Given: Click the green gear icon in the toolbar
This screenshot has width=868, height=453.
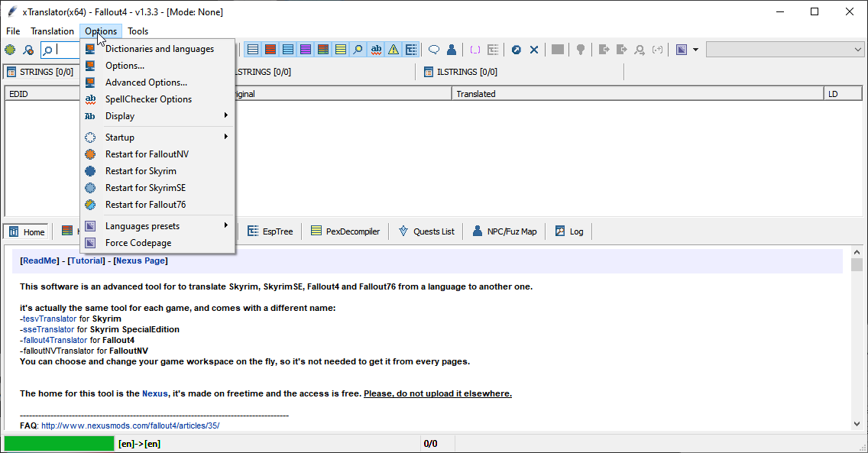Looking at the screenshot, I should click(10, 50).
